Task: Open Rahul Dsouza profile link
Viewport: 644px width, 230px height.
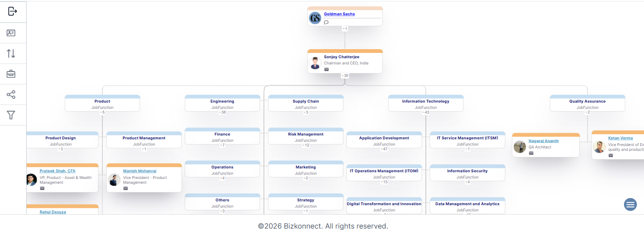Action: pos(53,212)
